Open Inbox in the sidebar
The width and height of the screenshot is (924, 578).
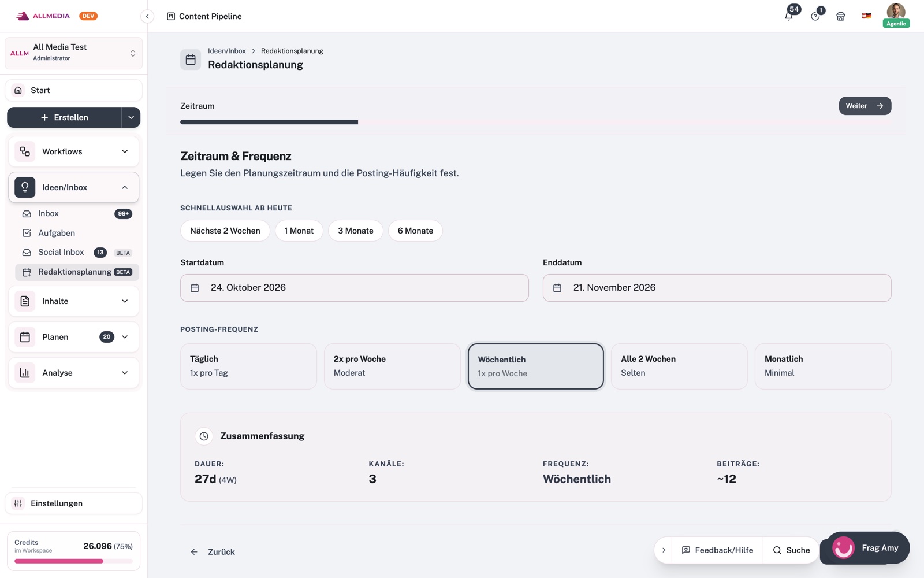pyautogui.click(x=77, y=214)
